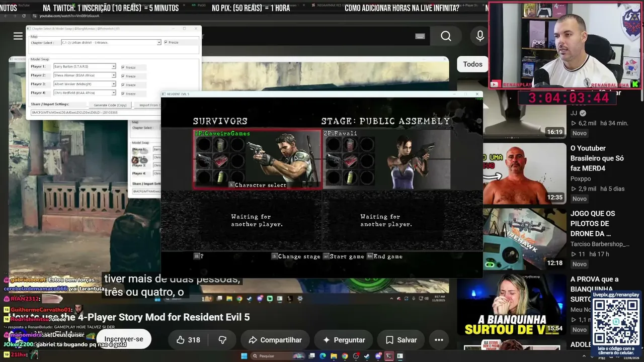
Task: Open more actions ellipsis under video
Action: pos(439,340)
